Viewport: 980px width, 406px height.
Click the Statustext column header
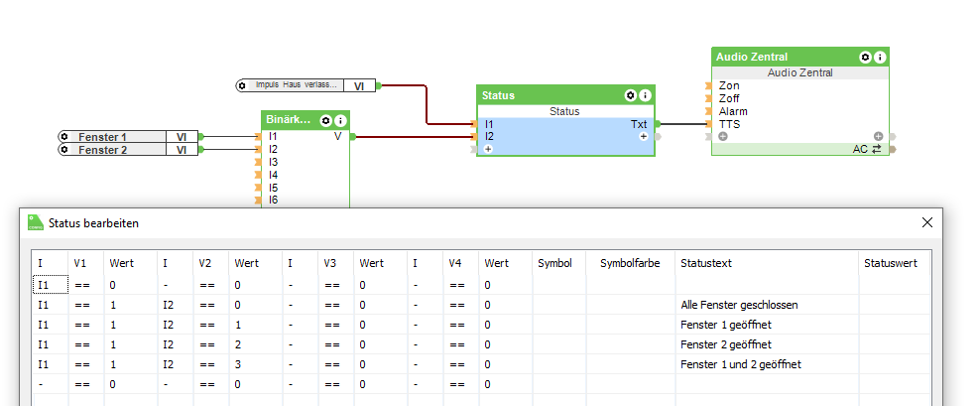[x=706, y=263]
